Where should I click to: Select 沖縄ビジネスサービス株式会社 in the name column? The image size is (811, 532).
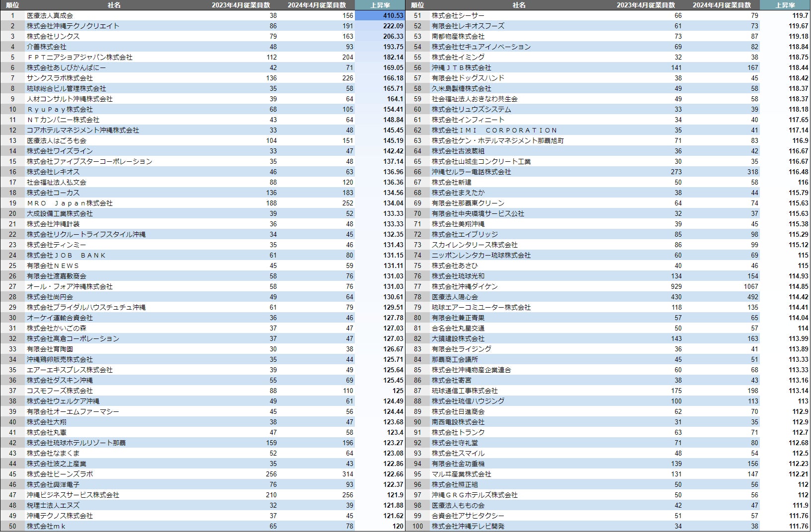point(73,495)
